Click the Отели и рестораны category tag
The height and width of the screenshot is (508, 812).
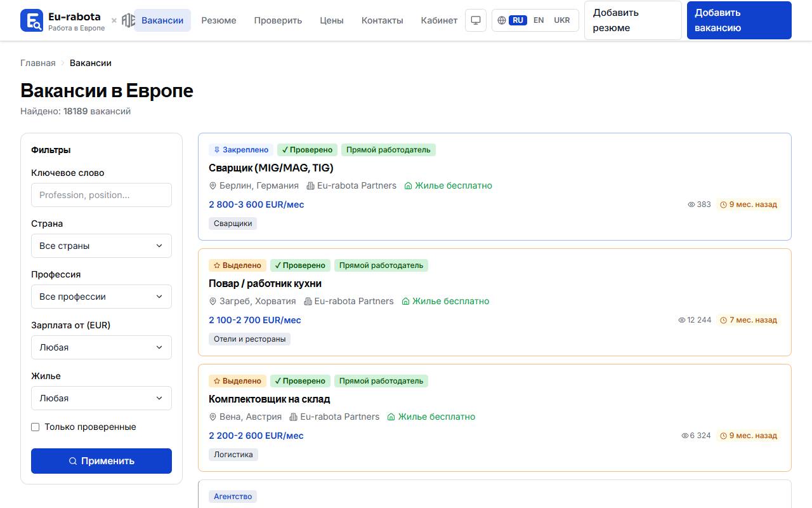(250, 339)
